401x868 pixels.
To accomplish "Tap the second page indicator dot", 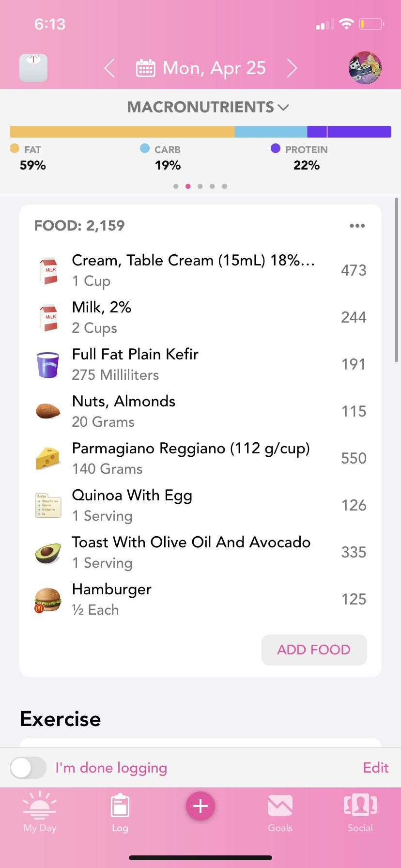I will tap(188, 186).
